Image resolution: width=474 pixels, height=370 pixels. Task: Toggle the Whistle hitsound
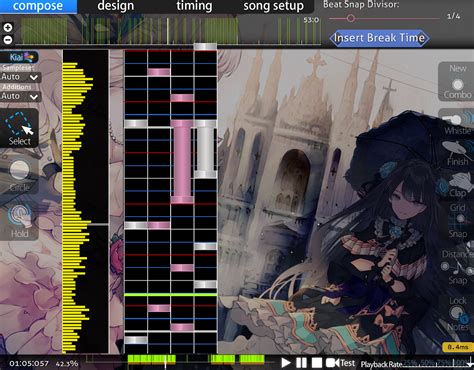click(458, 122)
